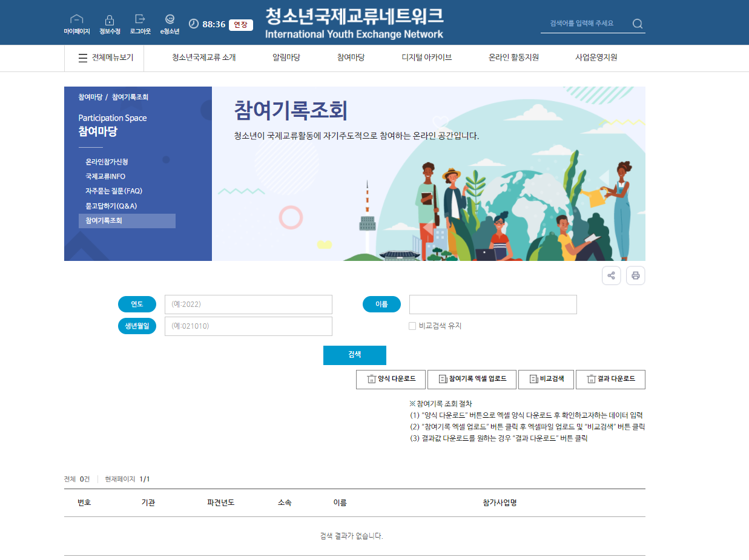Screen dimensions: 749x560
Task: Click the blue 검색 button
Action: click(x=354, y=355)
